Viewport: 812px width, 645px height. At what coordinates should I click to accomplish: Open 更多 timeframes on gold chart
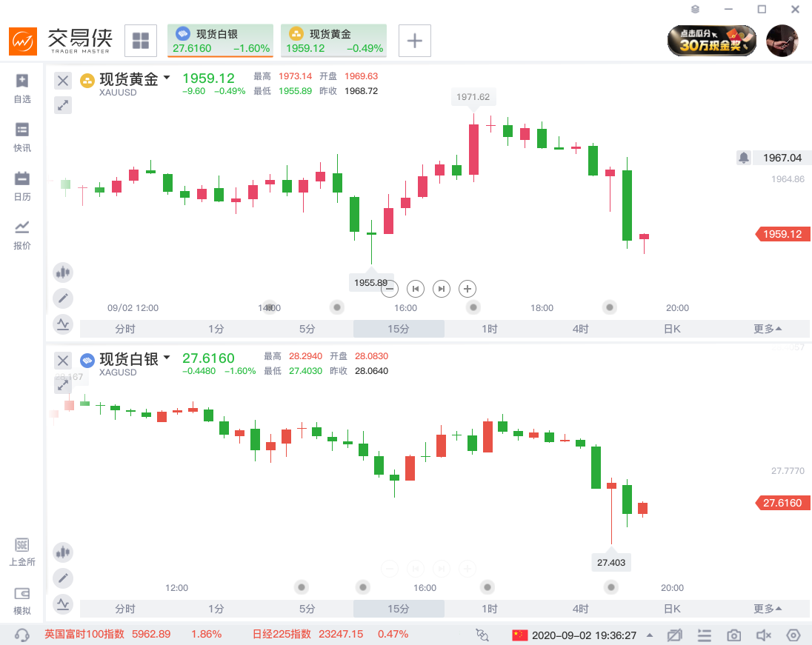(x=768, y=329)
